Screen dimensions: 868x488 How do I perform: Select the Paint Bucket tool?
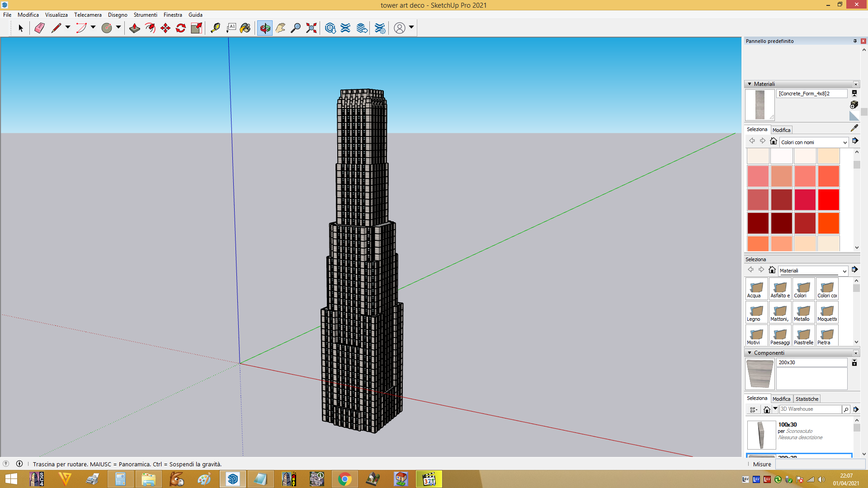[245, 28]
